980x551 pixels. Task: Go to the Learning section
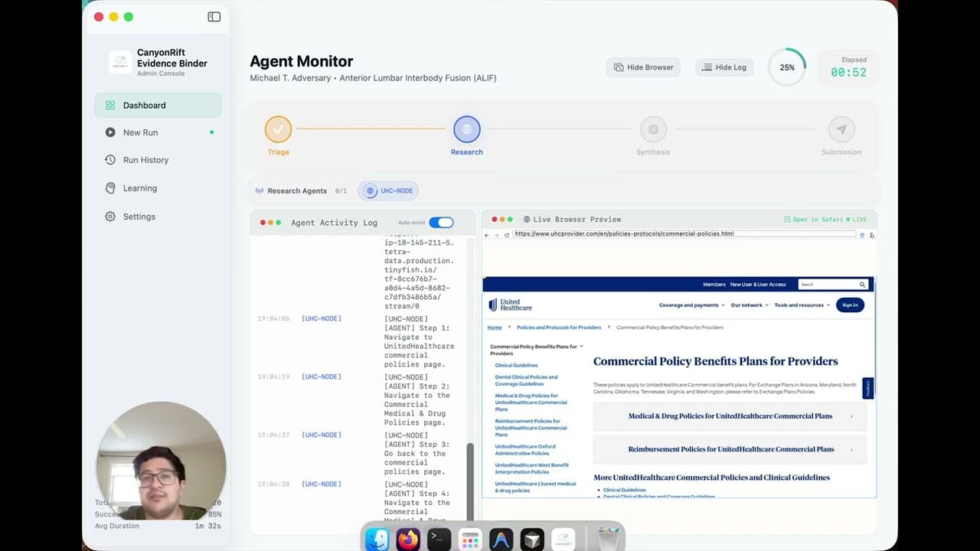click(x=158, y=188)
